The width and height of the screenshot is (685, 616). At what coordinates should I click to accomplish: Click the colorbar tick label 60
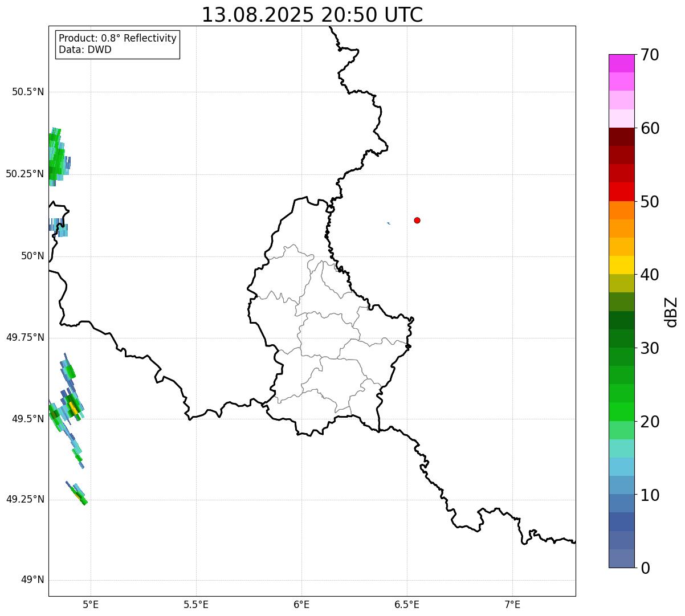click(x=650, y=128)
